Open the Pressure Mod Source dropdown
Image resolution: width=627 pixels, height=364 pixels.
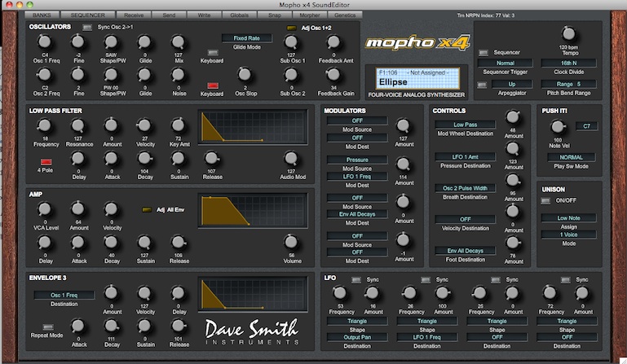[357, 160]
